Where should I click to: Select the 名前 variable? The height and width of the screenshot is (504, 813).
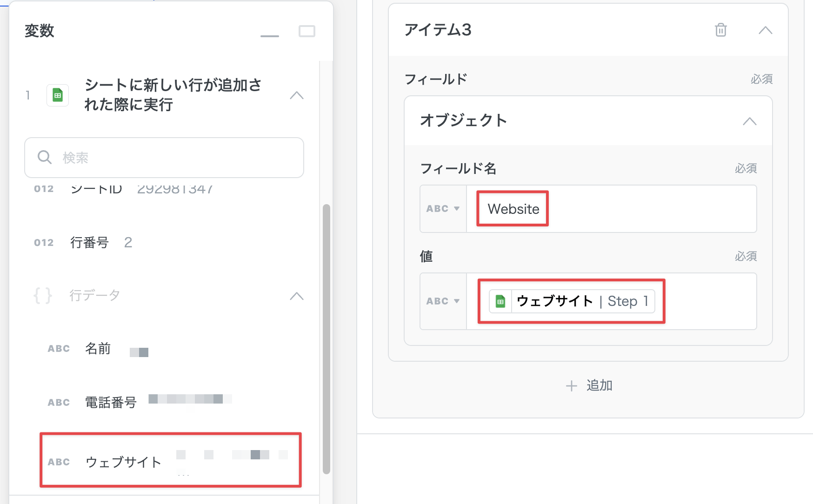click(98, 349)
